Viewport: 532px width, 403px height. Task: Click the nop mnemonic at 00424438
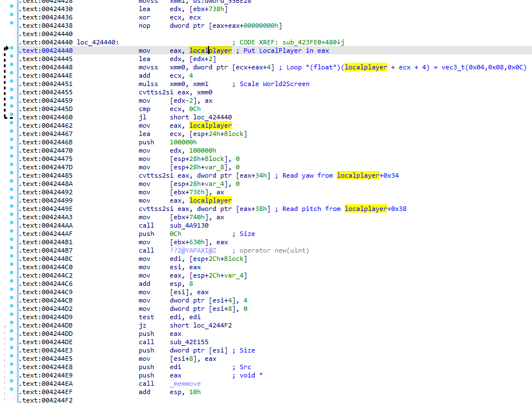pyautogui.click(x=145, y=26)
